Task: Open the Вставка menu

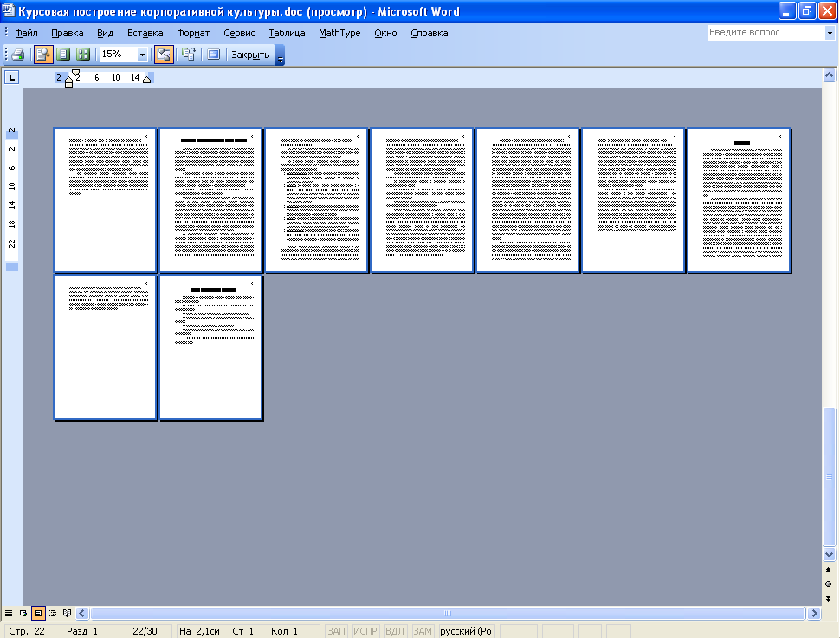Action: click(x=145, y=33)
